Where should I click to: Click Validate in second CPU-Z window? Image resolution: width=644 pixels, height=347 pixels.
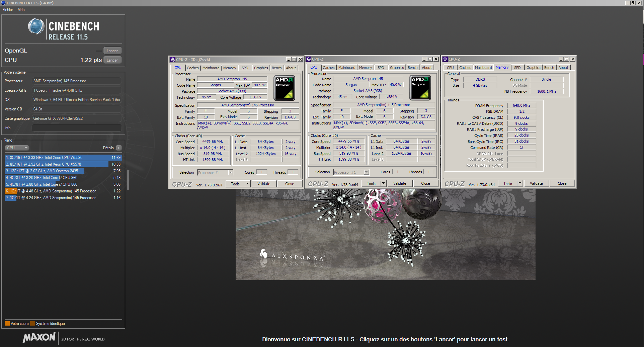[400, 183]
